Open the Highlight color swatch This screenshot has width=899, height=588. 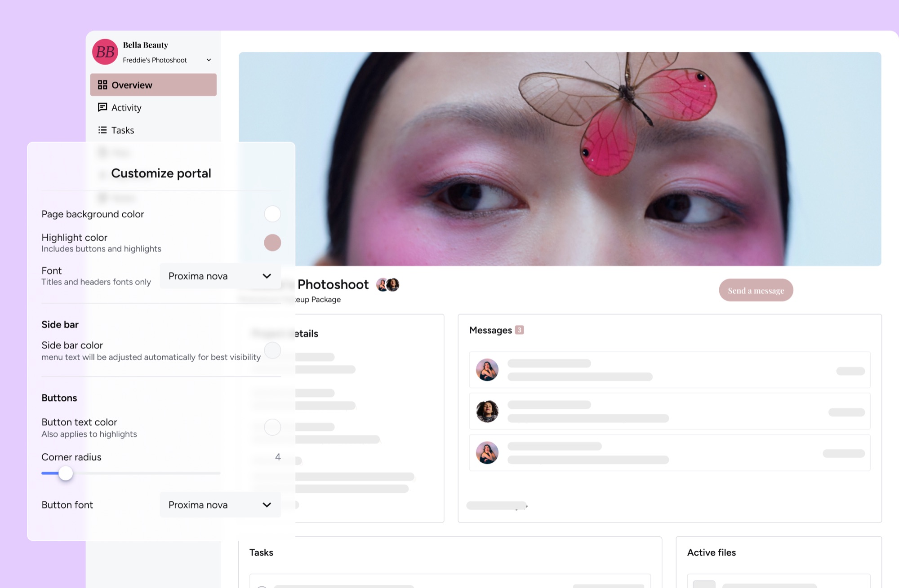[x=272, y=243]
